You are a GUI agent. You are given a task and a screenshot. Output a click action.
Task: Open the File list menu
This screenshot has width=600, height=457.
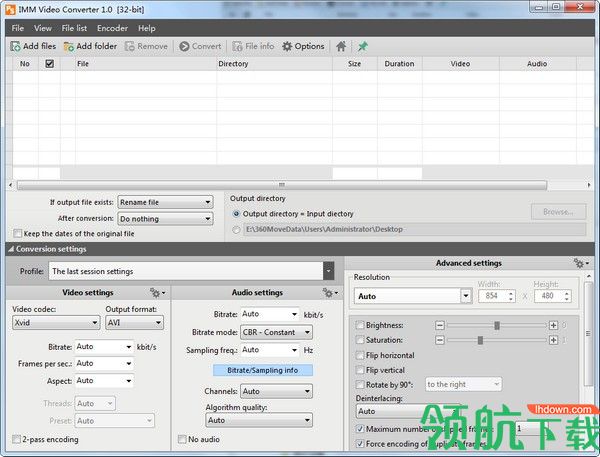click(x=74, y=28)
